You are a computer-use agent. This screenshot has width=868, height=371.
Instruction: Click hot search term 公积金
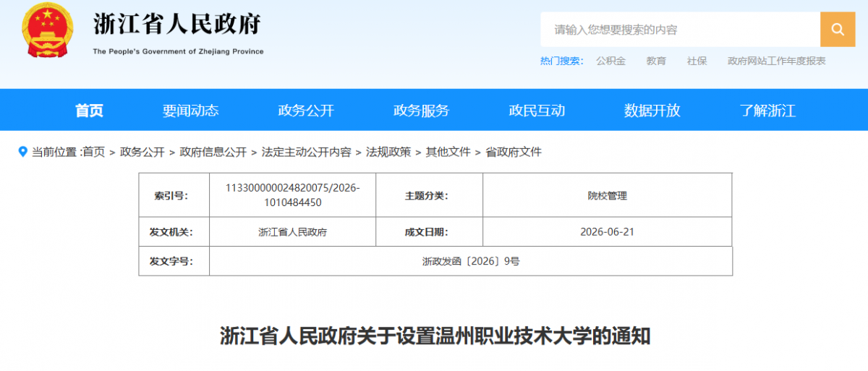(611, 61)
